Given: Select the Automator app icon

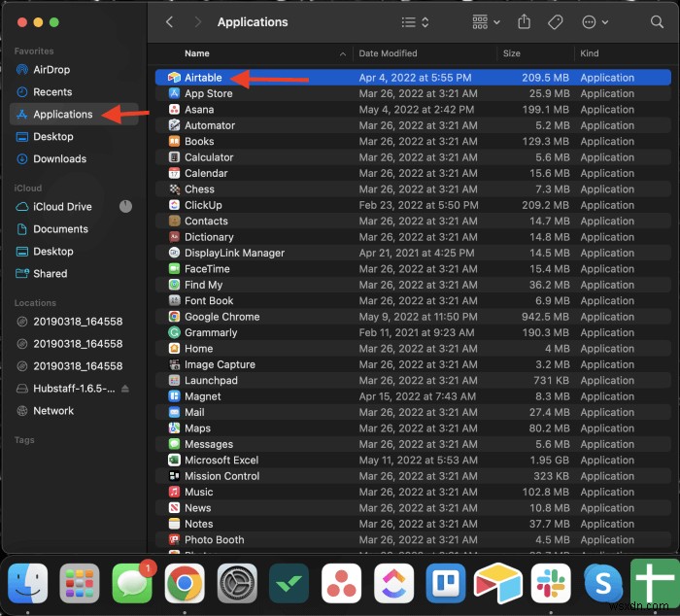Looking at the screenshot, I should (x=174, y=125).
